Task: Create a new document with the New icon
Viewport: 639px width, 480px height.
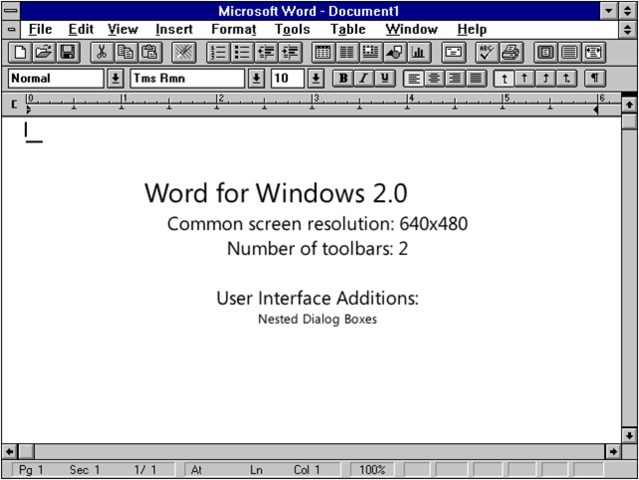Action: [x=20, y=53]
